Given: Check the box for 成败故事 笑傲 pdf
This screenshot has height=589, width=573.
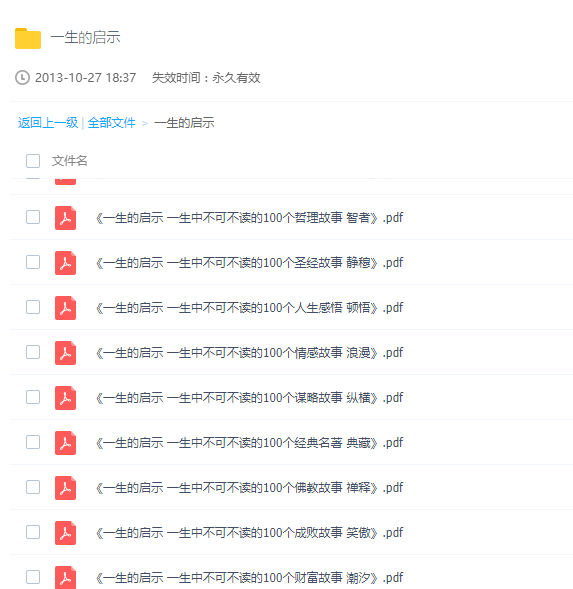Looking at the screenshot, I should tap(33, 532).
